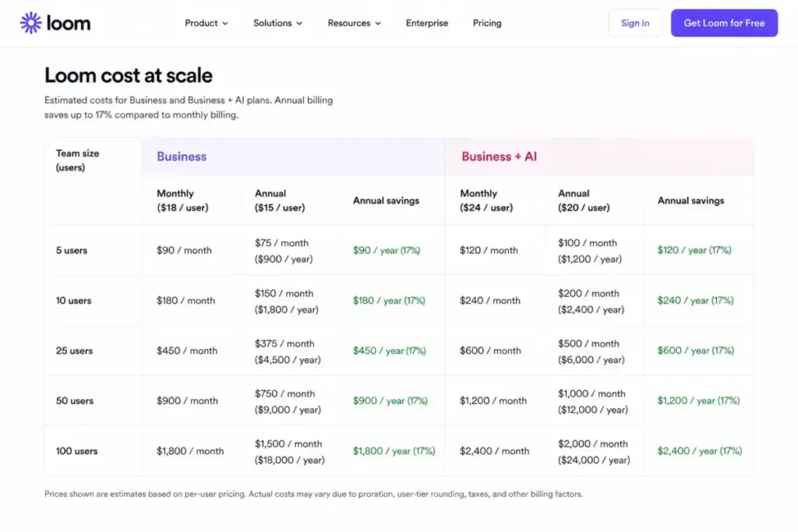The width and height of the screenshot is (798, 532).
Task: Click the $240 / year (17%) savings
Action: pyautogui.click(x=696, y=301)
